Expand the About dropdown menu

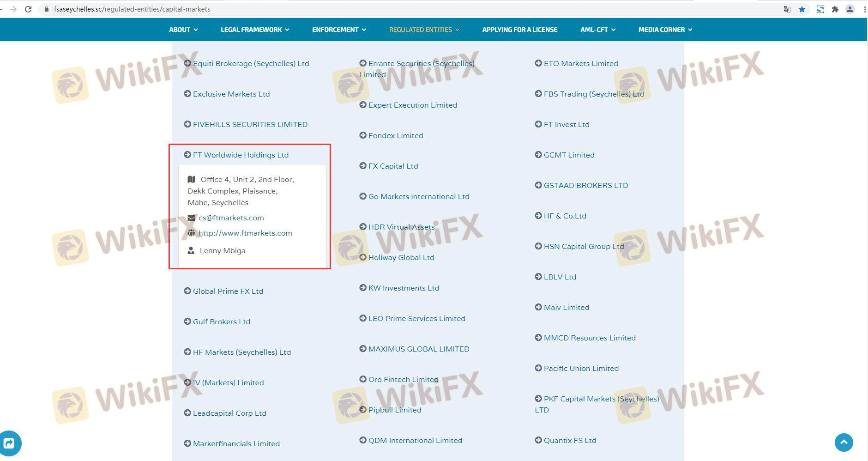(183, 30)
